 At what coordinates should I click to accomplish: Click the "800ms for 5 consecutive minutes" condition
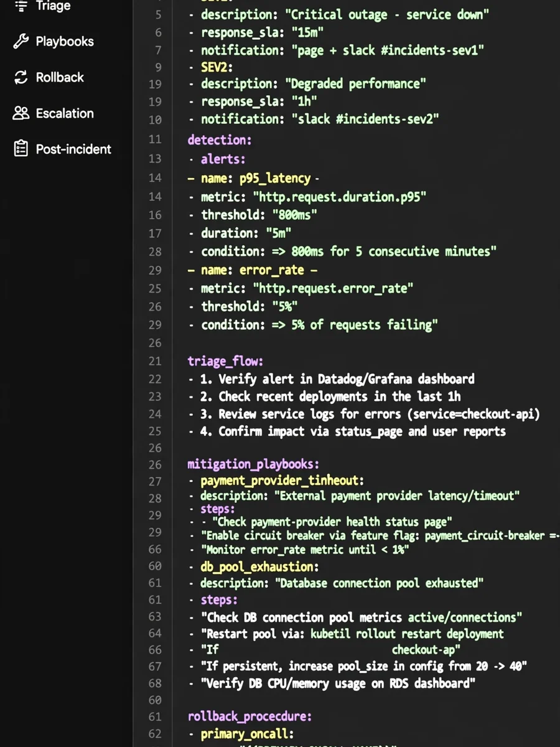(x=342, y=251)
